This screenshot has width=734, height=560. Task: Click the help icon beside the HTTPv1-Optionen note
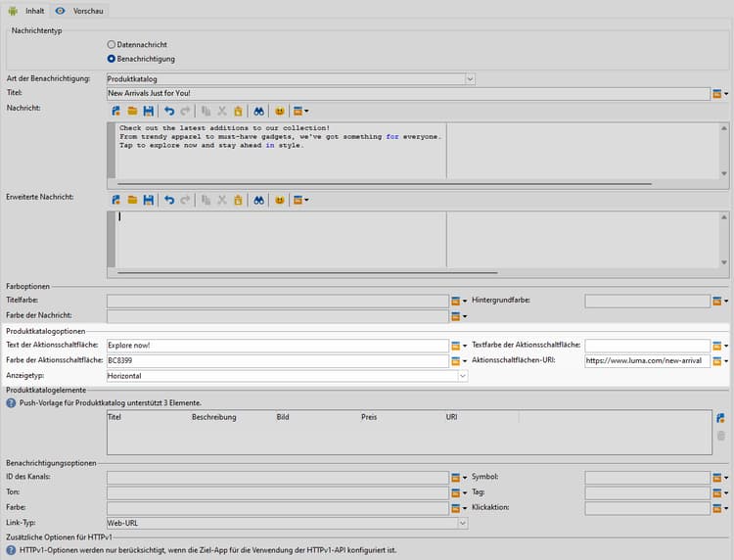tap(11, 550)
